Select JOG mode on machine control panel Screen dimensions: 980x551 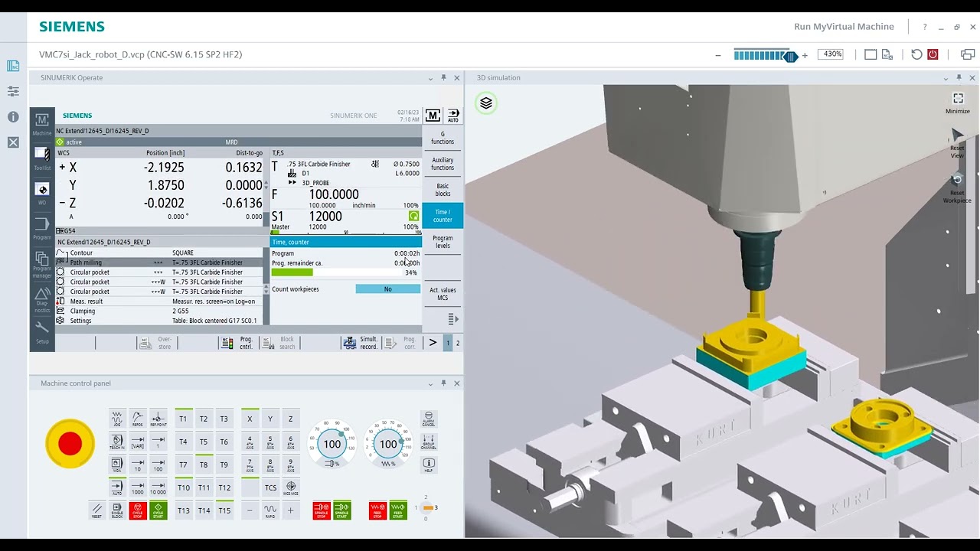(117, 419)
